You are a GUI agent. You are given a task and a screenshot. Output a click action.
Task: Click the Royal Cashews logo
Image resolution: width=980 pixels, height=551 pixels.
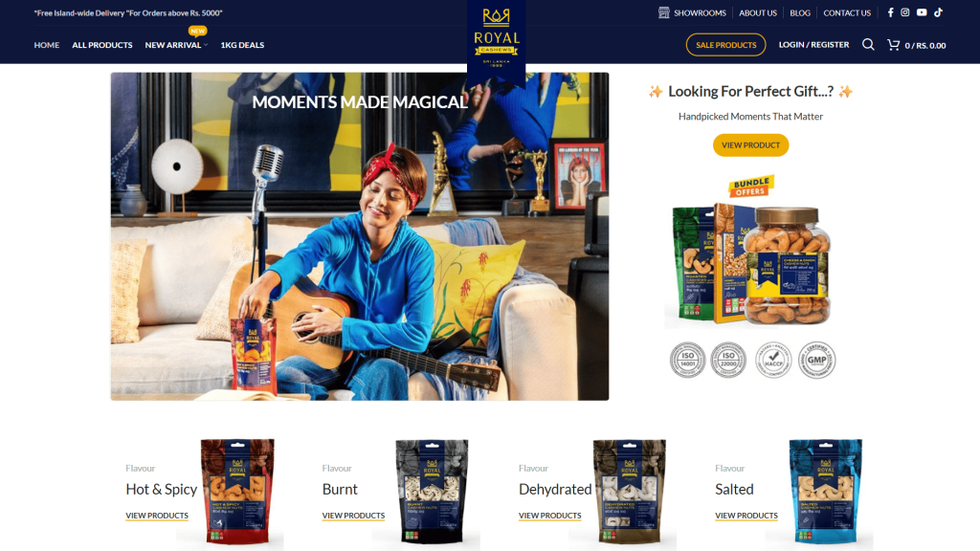click(x=497, y=38)
